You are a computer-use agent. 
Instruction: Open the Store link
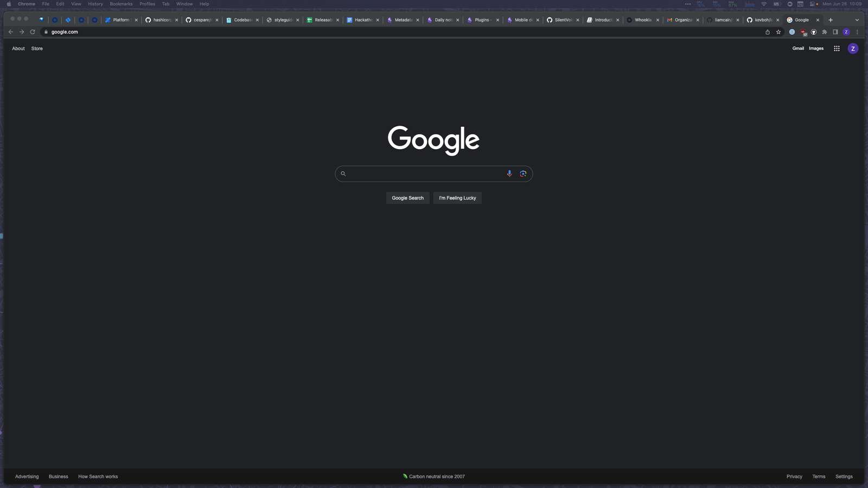coord(37,48)
